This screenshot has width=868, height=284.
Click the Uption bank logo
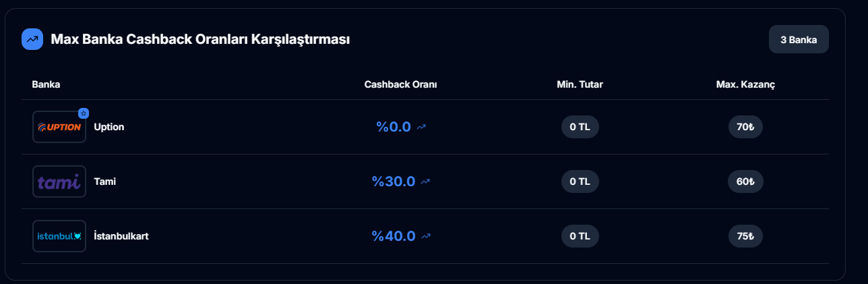pyautogui.click(x=59, y=127)
